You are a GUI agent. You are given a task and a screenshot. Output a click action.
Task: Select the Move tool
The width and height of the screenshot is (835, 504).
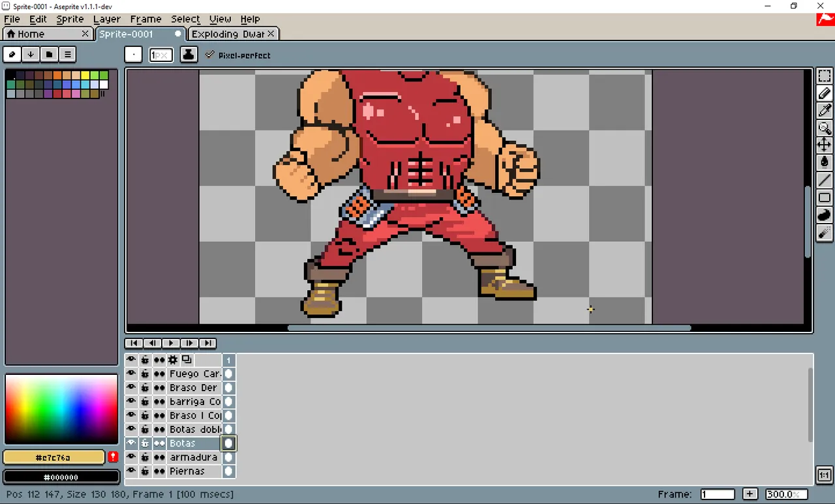click(825, 145)
